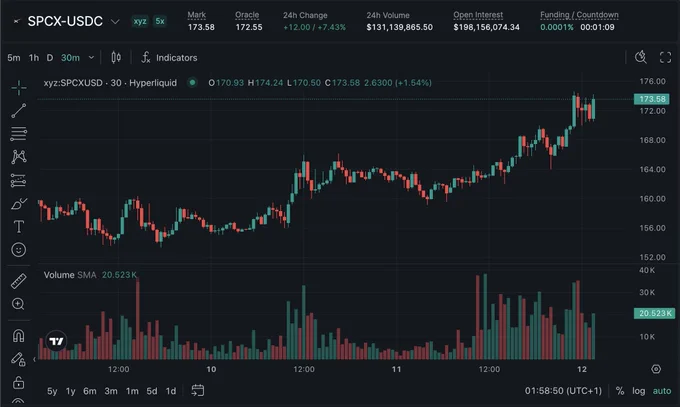This screenshot has width=680, height=407.
Task: Click the 20.523K volume label on axis
Action: point(654,313)
